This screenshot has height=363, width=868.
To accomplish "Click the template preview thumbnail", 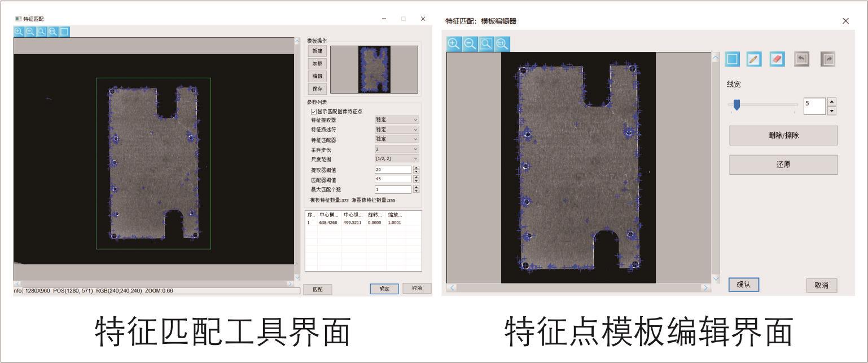I will click(374, 69).
